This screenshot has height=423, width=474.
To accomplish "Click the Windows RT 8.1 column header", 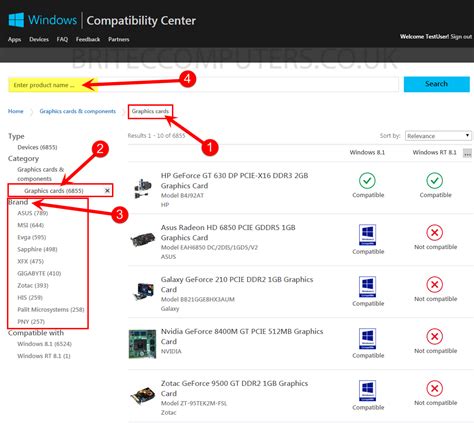I will click(434, 152).
